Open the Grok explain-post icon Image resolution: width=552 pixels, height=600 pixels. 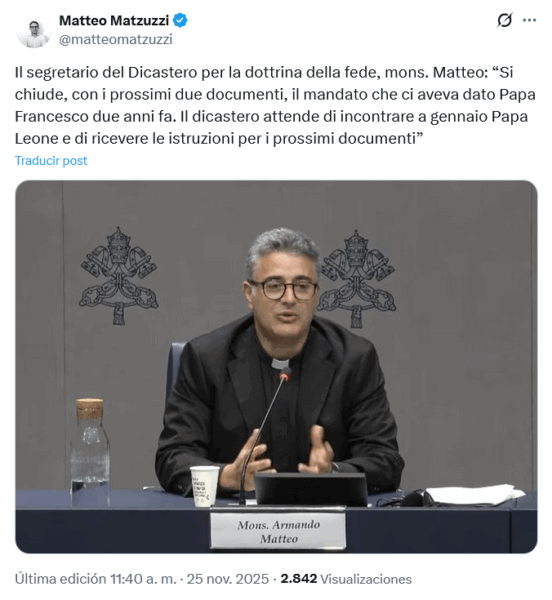(504, 20)
